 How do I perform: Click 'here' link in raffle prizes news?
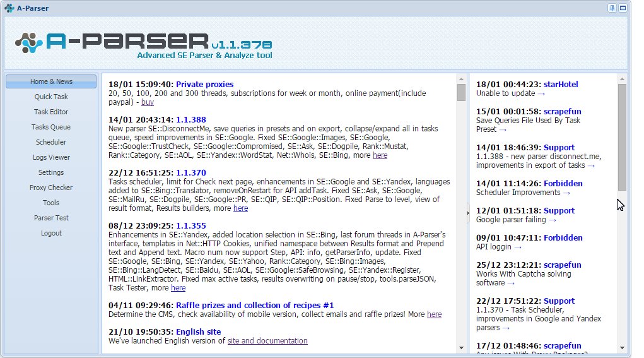coord(434,314)
